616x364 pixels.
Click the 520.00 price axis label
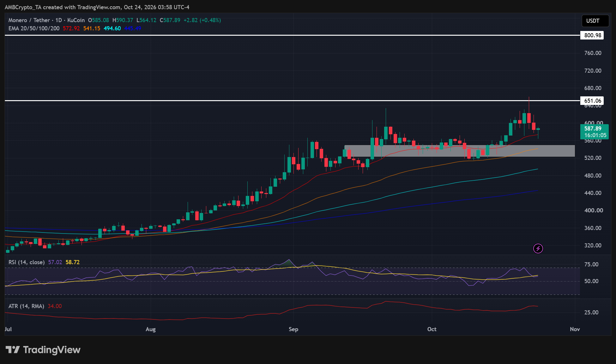click(593, 158)
